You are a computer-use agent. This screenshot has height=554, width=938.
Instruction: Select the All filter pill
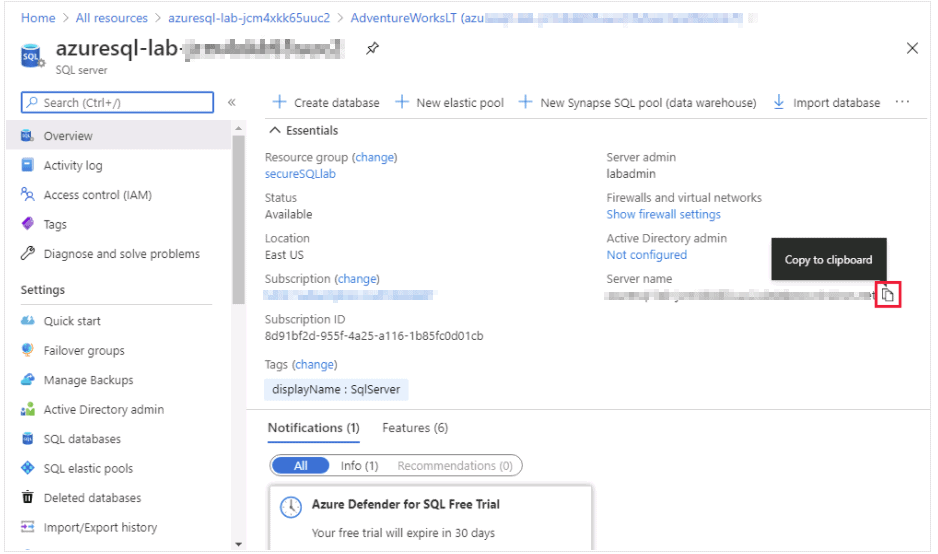(301, 466)
